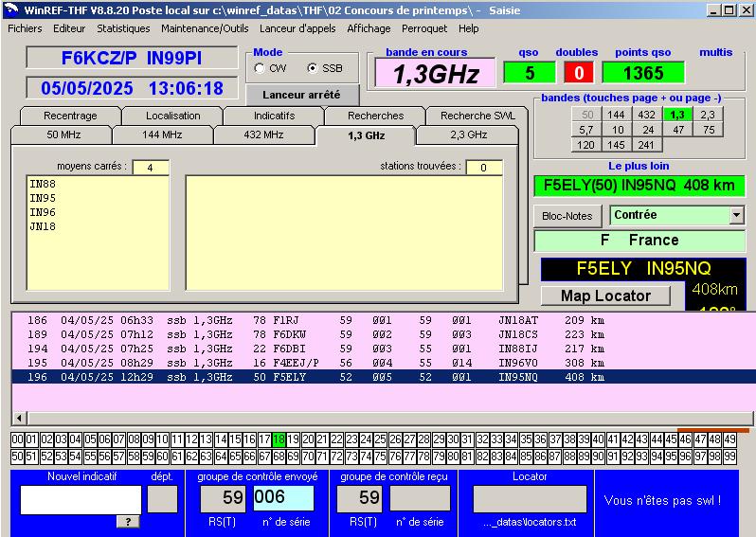The height and width of the screenshot is (537, 756).
Task: Select log row 189 F6DKW
Action: point(384,334)
